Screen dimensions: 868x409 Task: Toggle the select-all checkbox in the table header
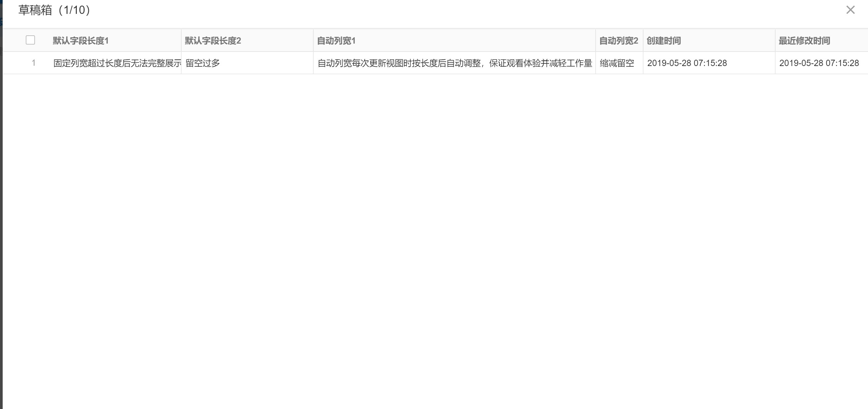[30, 40]
